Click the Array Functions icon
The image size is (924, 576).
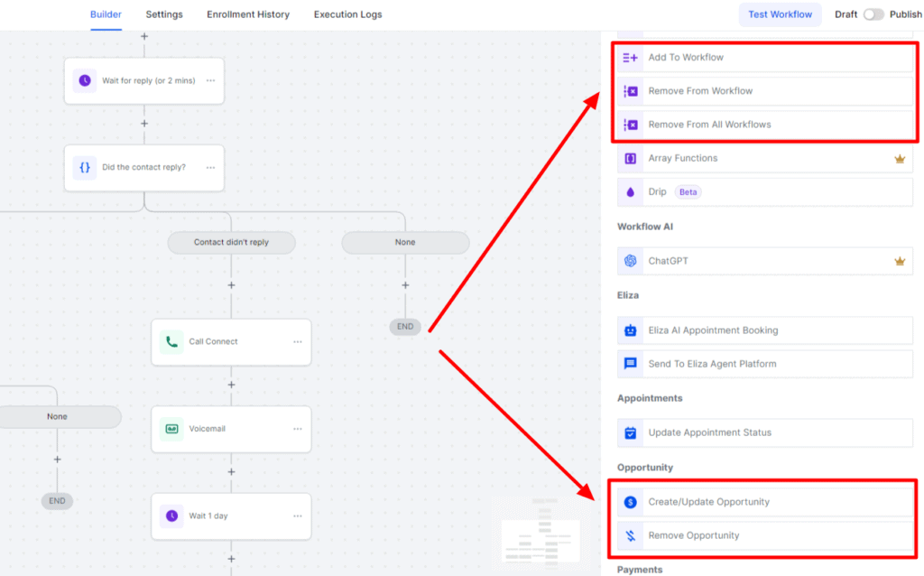tap(630, 158)
